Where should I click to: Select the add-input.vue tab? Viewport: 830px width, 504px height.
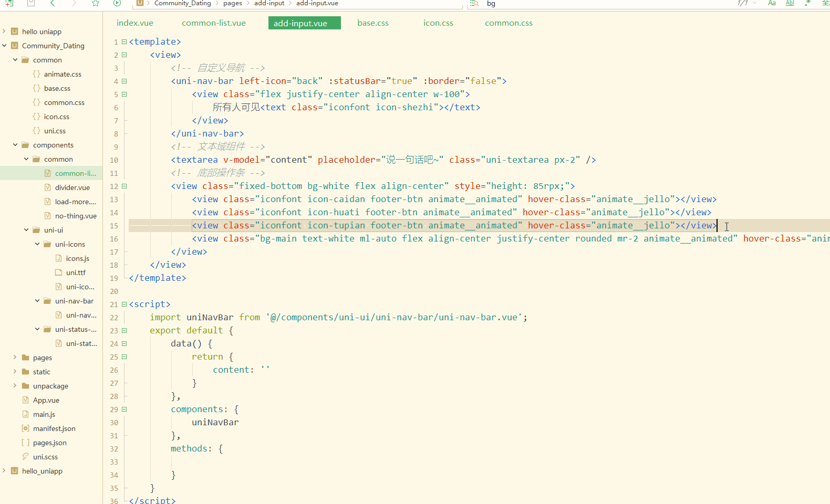tap(305, 23)
